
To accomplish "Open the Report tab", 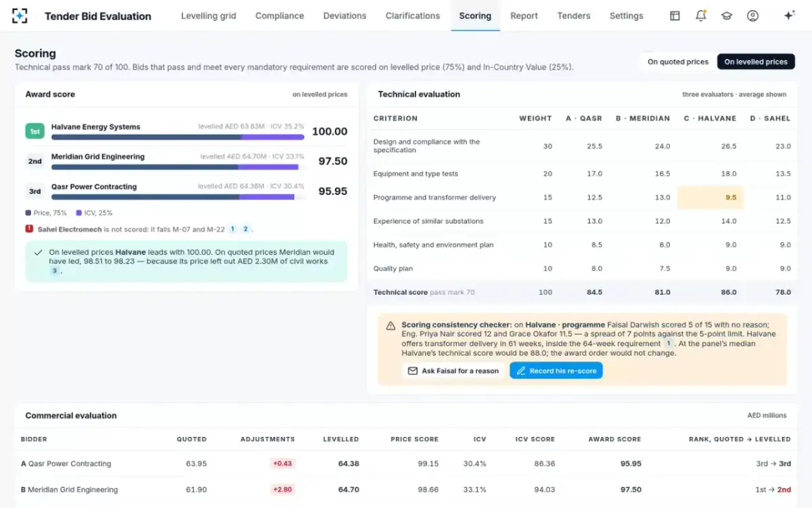I will click(x=524, y=16).
